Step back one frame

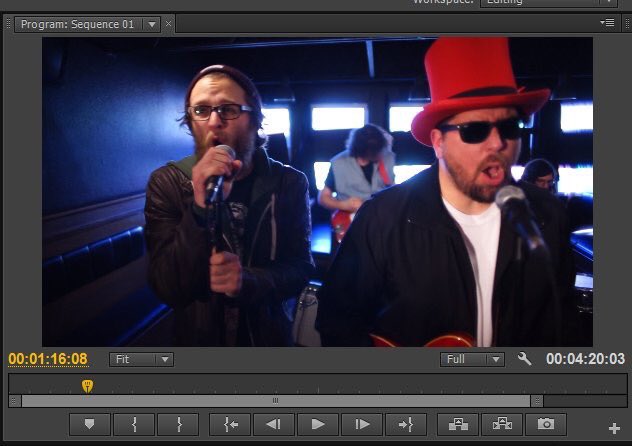(x=274, y=424)
